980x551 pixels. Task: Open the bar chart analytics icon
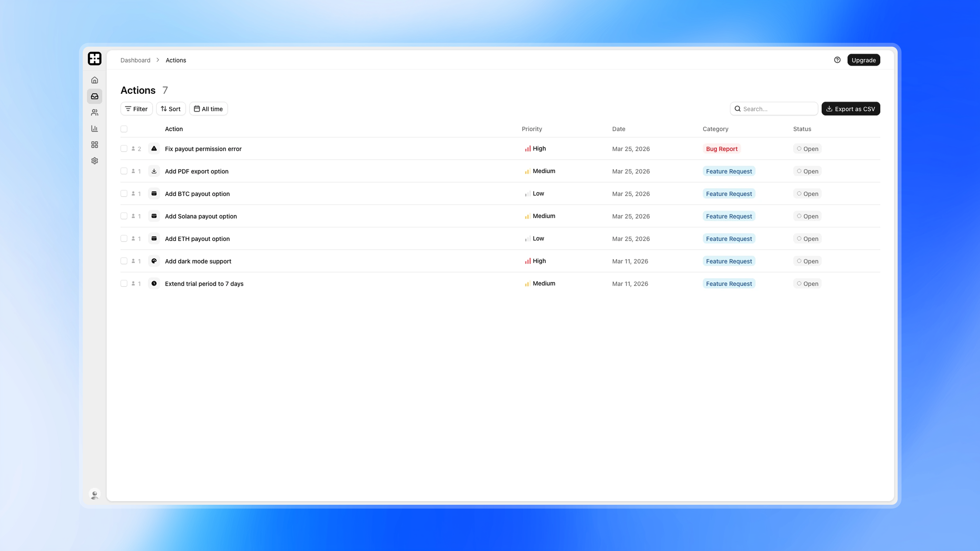pos(94,129)
